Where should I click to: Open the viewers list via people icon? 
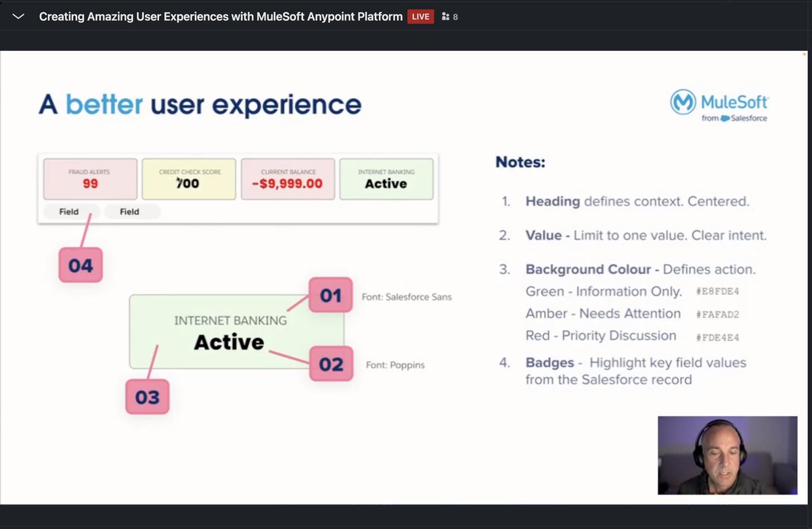tap(445, 16)
